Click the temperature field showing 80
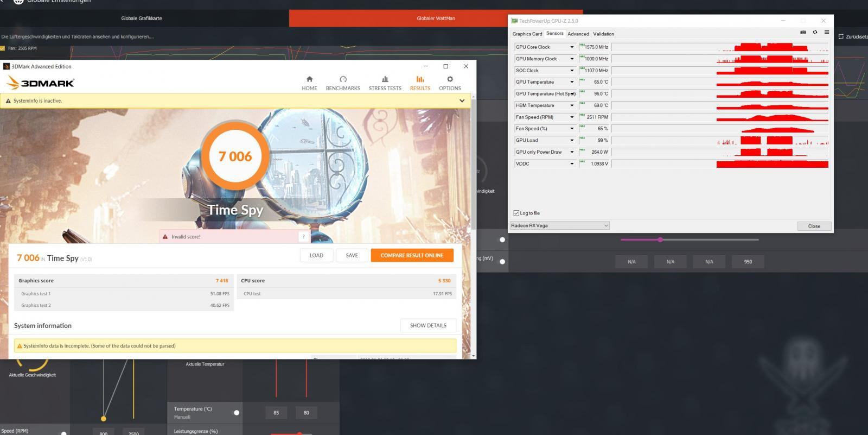 pos(307,413)
